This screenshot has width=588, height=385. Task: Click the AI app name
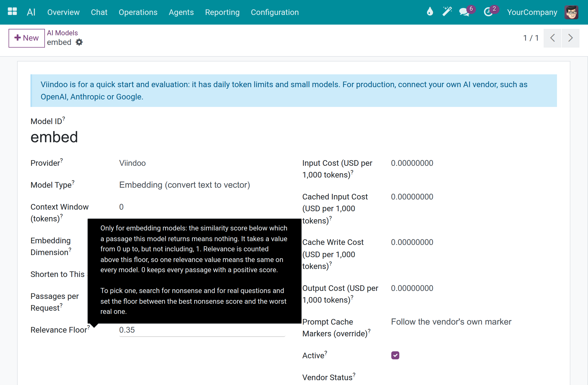[x=31, y=12]
